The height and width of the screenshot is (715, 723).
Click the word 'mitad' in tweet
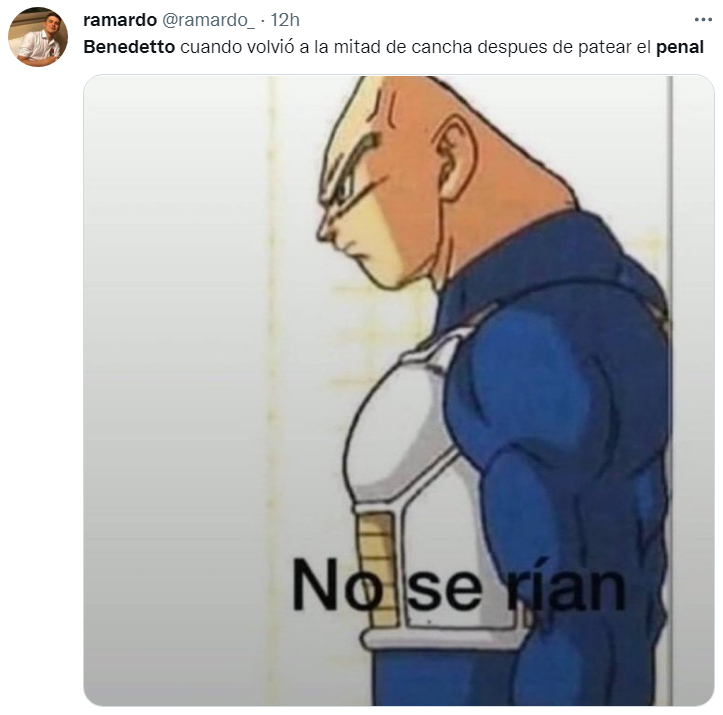click(358, 47)
